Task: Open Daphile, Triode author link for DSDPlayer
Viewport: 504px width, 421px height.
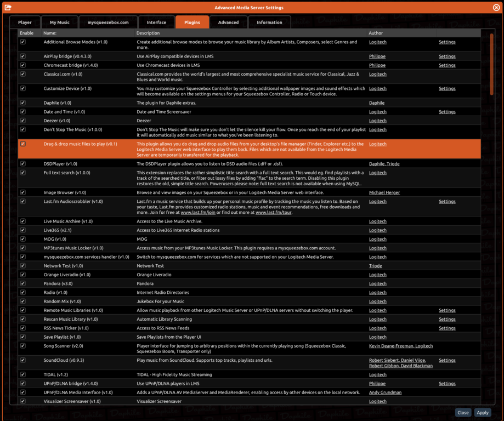Action: coord(384,164)
